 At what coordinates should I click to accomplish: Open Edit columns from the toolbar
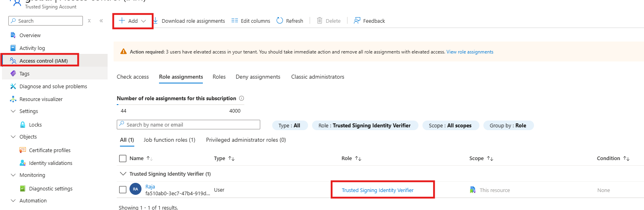(251, 21)
